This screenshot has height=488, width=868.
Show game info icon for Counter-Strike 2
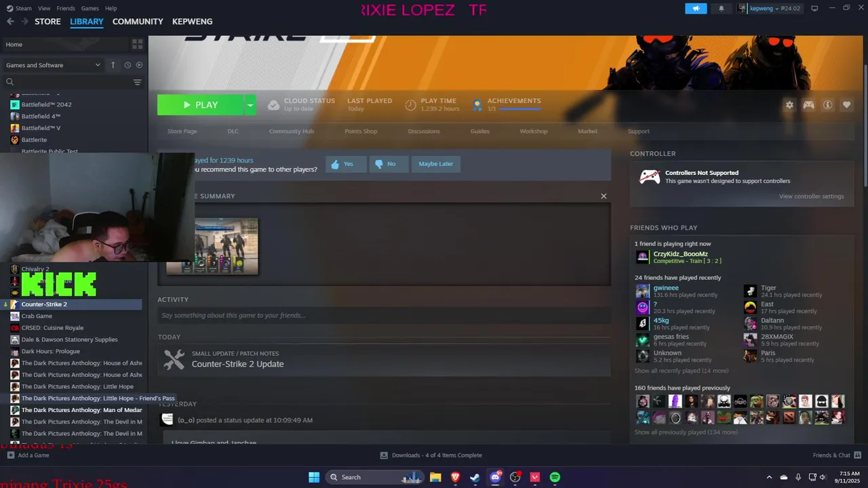[827, 105]
